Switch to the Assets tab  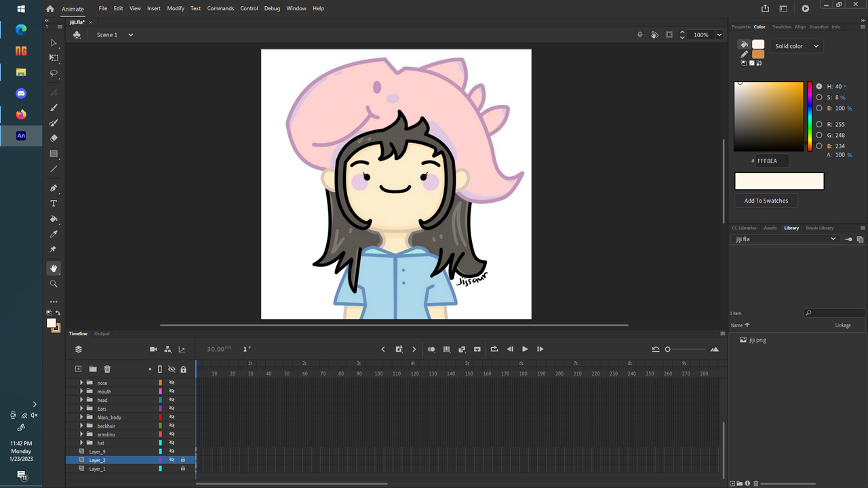770,228
